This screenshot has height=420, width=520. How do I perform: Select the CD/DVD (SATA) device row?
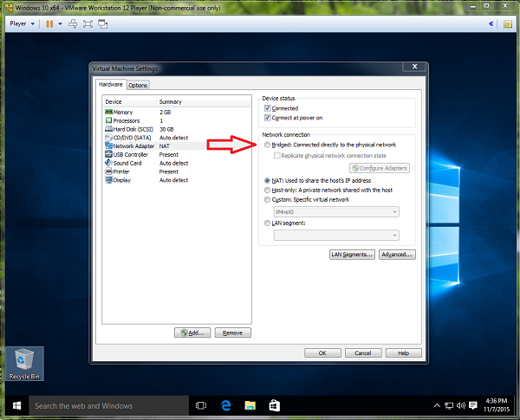[177, 138]
